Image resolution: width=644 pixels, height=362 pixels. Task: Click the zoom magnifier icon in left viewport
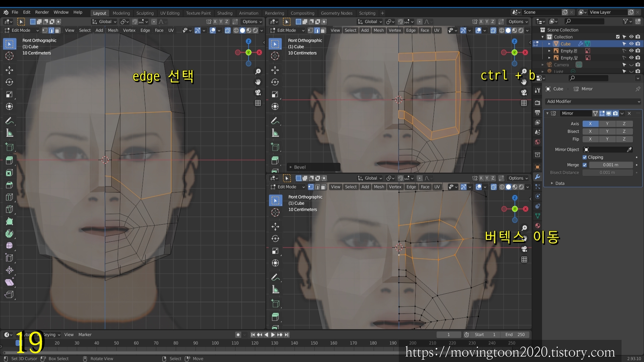[258, 71]
